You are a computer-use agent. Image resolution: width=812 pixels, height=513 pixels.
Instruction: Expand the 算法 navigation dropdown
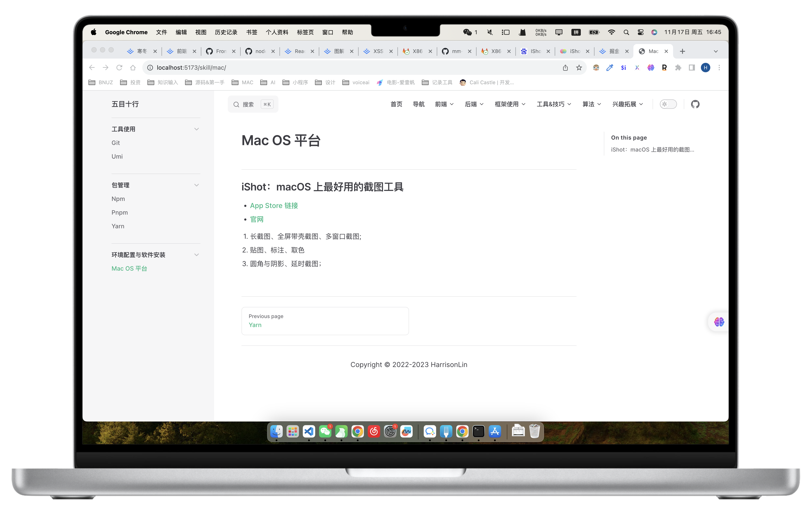pos(591,104)
